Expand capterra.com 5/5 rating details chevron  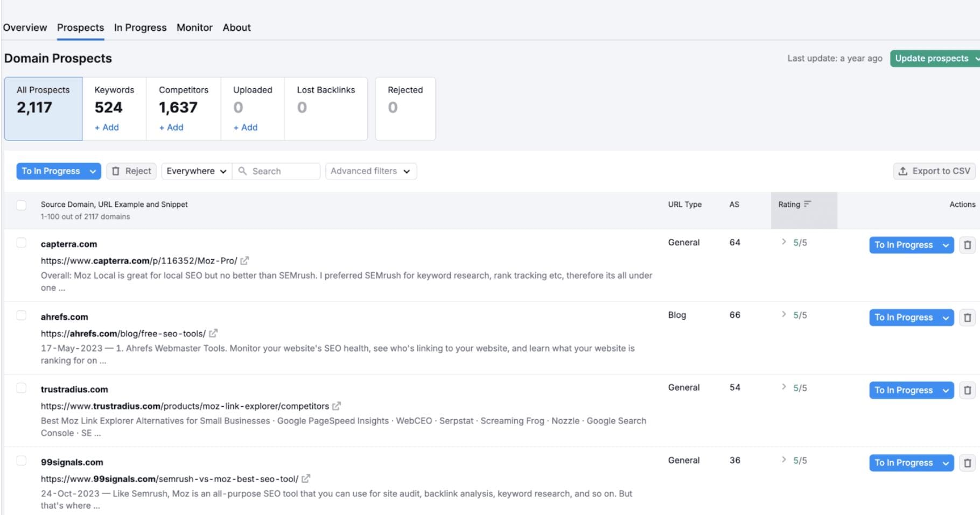click(784, 242)
